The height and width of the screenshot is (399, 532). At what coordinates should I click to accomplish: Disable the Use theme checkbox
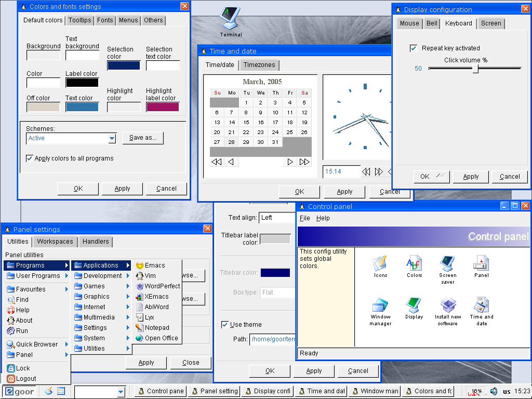[x=225, y=325]
